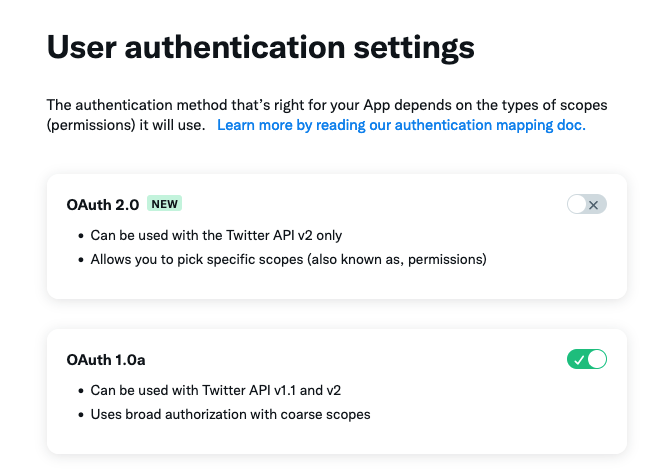The height and width of the screenshot is (475, 669).
Task: Click the 'Uses broad authorization with coarse scopes' line
Action: 230,414
